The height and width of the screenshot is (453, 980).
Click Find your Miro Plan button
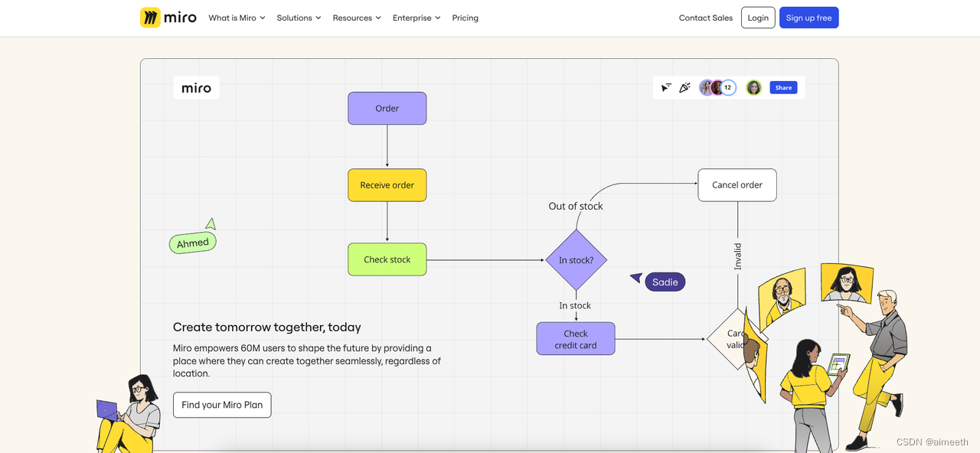coord(222,405)
